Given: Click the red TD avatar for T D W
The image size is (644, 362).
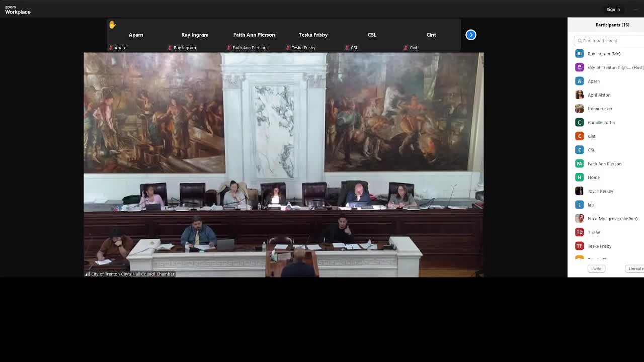Looking at the screenshot, I should 579,232.
